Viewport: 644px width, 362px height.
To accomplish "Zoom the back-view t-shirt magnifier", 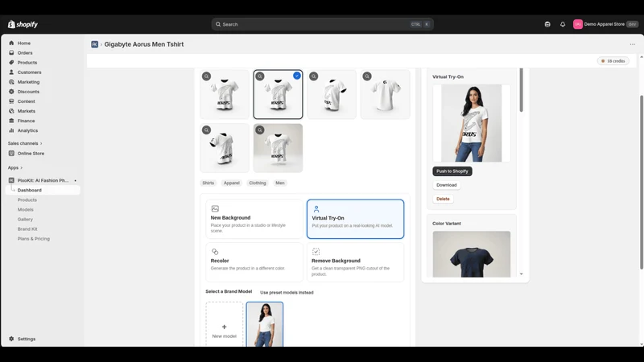I will pyautogui.click(x=367, y=76).
